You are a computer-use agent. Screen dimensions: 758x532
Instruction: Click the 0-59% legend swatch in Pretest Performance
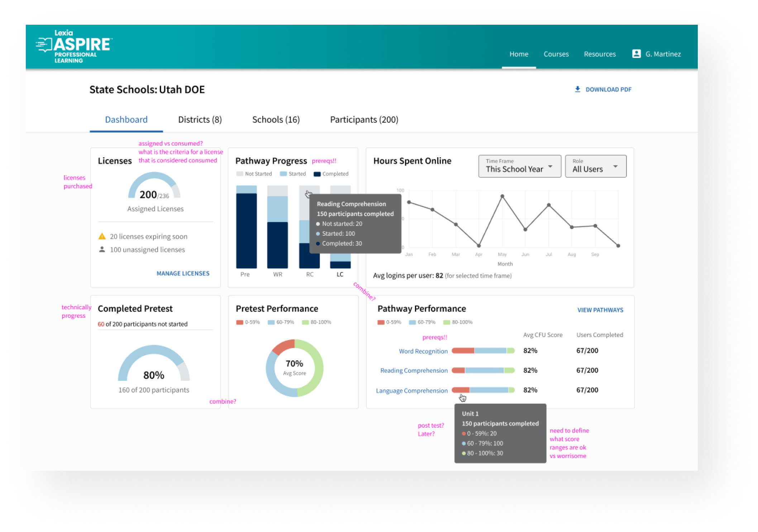[x=239, y=322]
